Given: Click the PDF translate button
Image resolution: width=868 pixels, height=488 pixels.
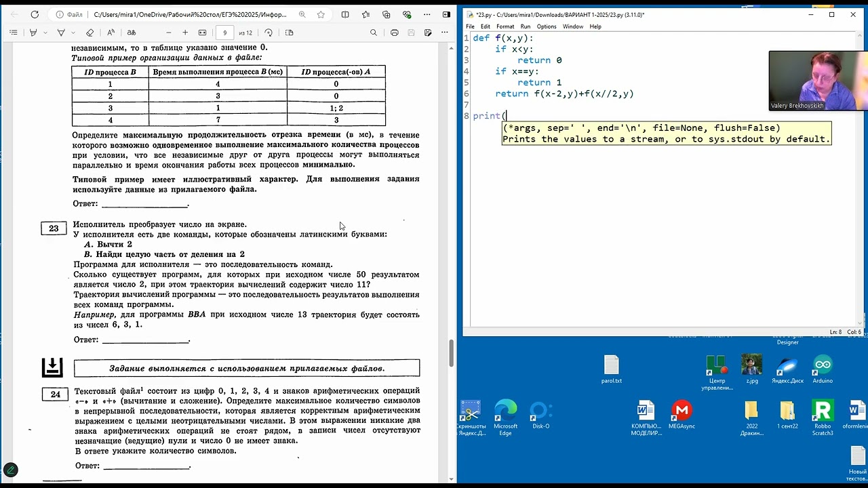Looking at the screenshot, I should tap(132, 33).
